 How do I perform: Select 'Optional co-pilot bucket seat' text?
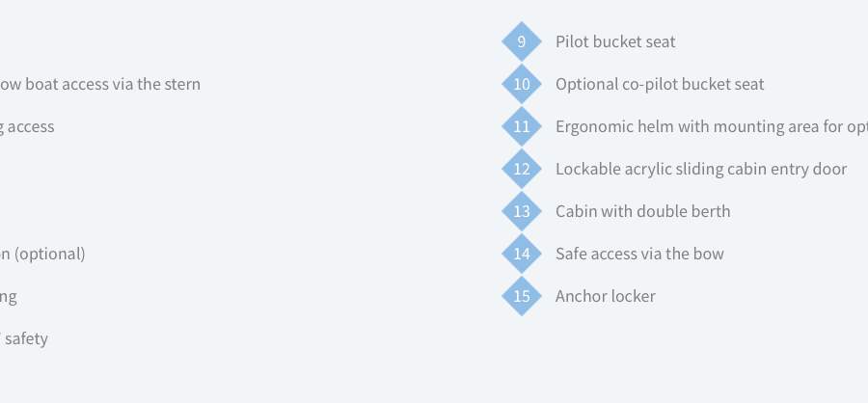660,84
